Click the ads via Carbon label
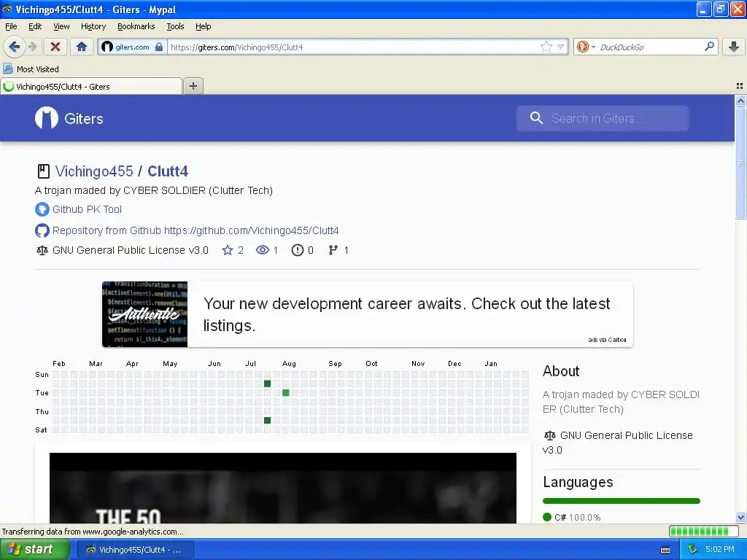The image size is (747, 560). [x=607, y=340]
